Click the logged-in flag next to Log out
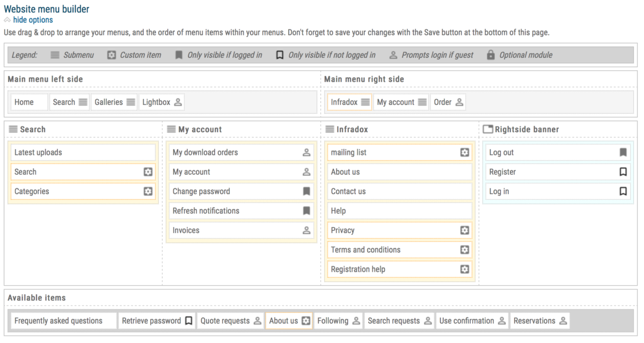 pyautogui.click(x=623, y=152)
